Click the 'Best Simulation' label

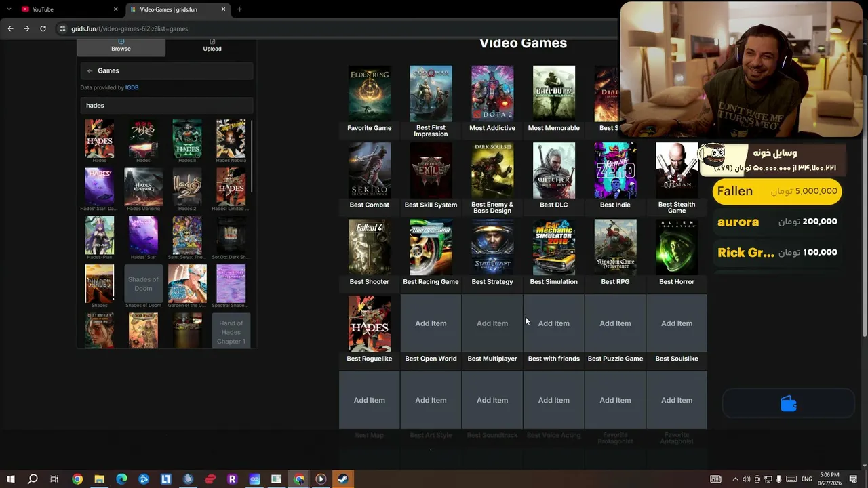[x=554, y=282]
